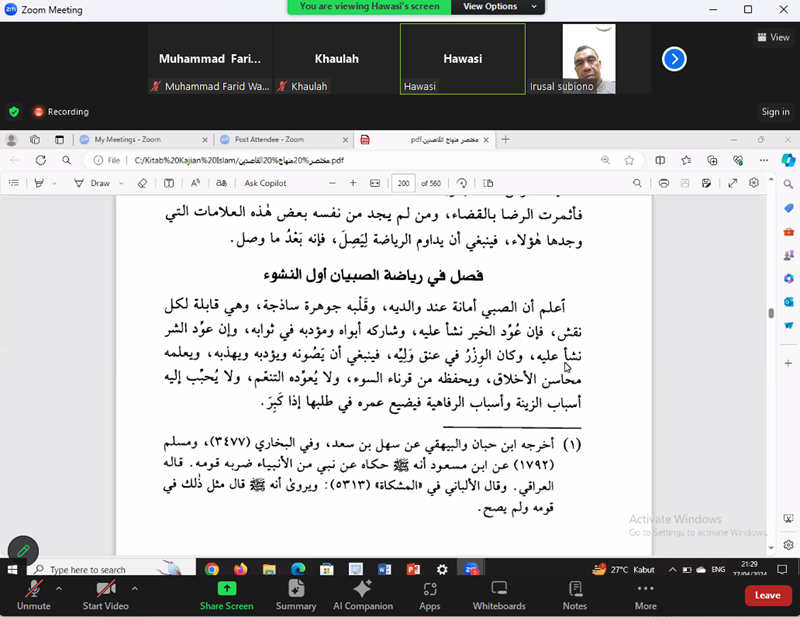
Task: Select Khaulah participant tile
Action: [337, 59]
